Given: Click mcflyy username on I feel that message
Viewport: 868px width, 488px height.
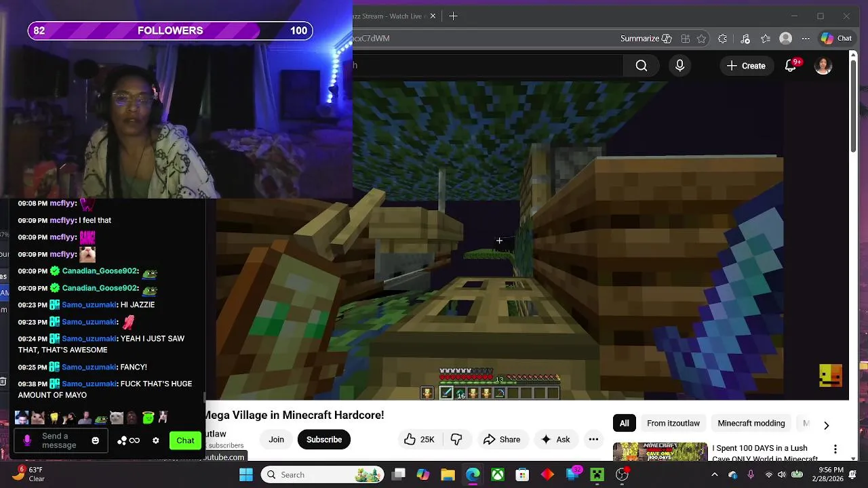Looking at the screenshot, I should click(x=62, y=220).
